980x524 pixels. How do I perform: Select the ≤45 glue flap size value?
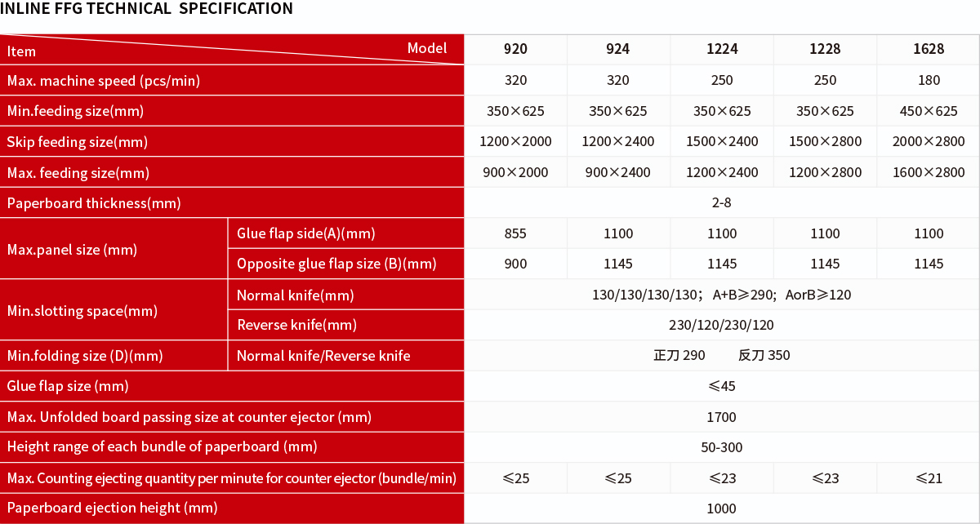coord(721,386)
